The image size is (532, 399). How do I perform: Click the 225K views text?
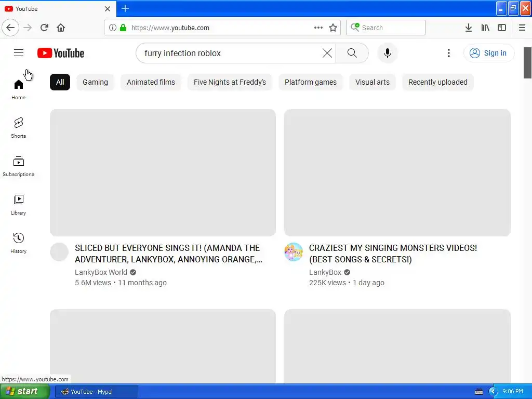pos(327,283)
